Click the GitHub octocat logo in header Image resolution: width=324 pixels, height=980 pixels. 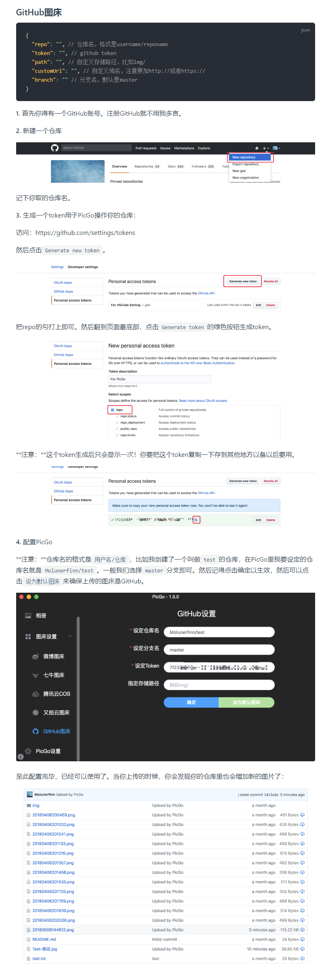[x=55, y=148]
